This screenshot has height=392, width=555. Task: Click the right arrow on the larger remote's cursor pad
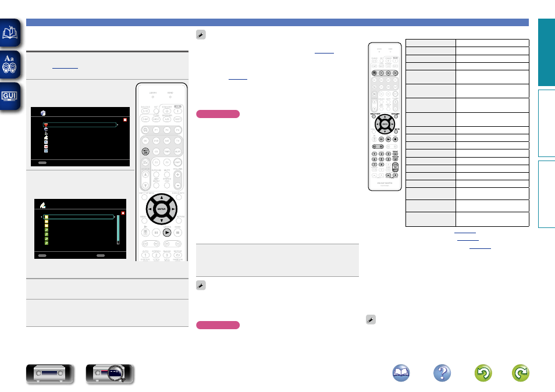coord(173,209)
